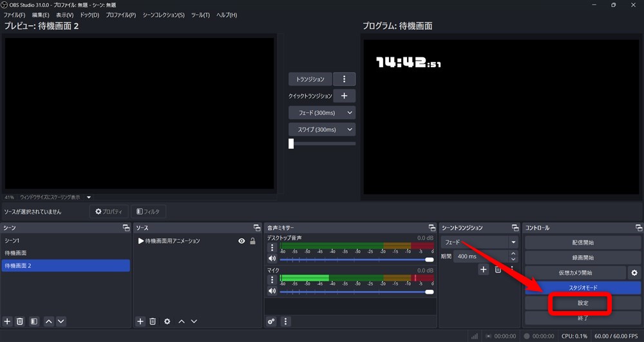
Task: Open 表示(V) menu
Action: point(65,15)
